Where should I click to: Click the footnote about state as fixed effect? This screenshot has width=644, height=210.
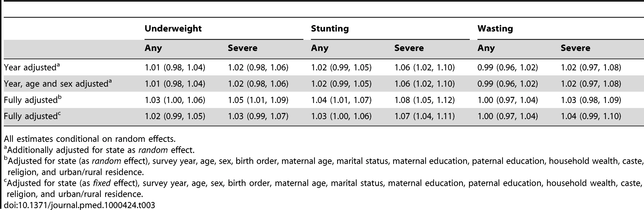(x=323, y=188)
